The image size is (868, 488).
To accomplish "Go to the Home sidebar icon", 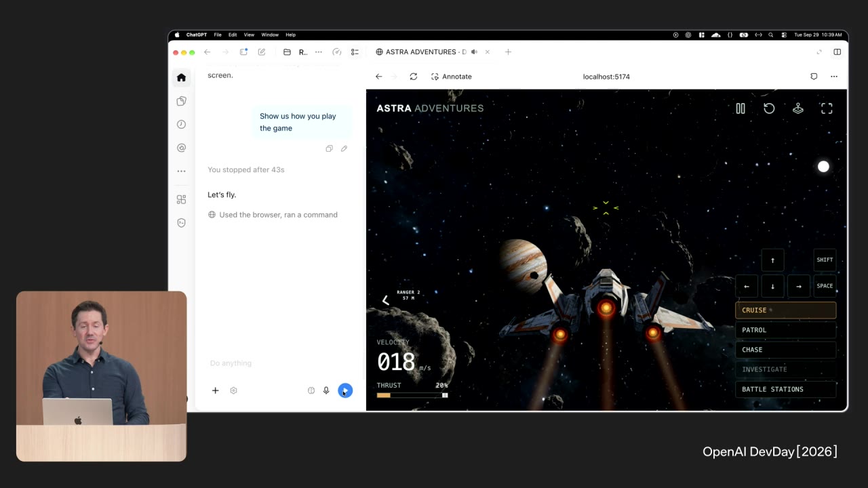I will pyautogui.click(x=181, y=77).
